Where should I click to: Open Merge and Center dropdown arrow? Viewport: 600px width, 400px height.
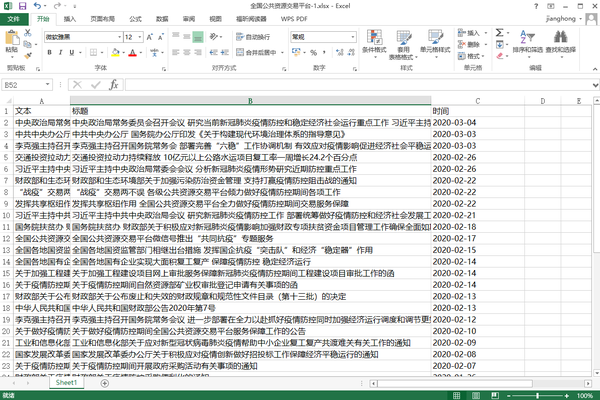282,52
